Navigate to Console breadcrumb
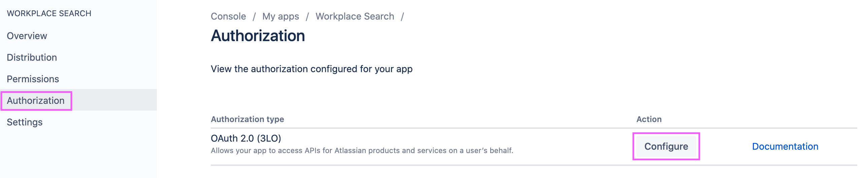Viewport: 868px width, 178px height. (228, 16)
